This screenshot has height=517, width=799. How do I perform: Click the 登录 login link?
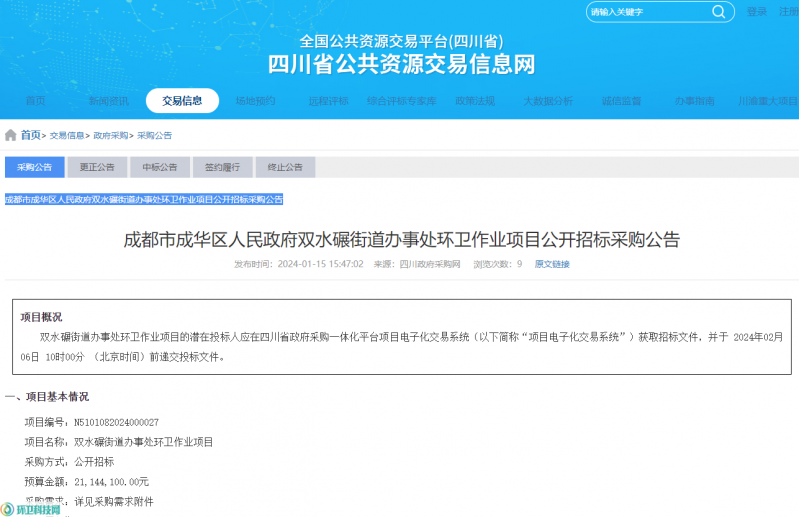tap(757, 12)
